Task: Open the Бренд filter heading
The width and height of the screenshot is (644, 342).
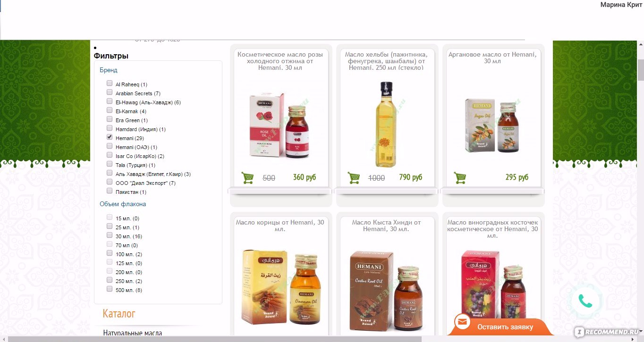Action: pos(109,70)
